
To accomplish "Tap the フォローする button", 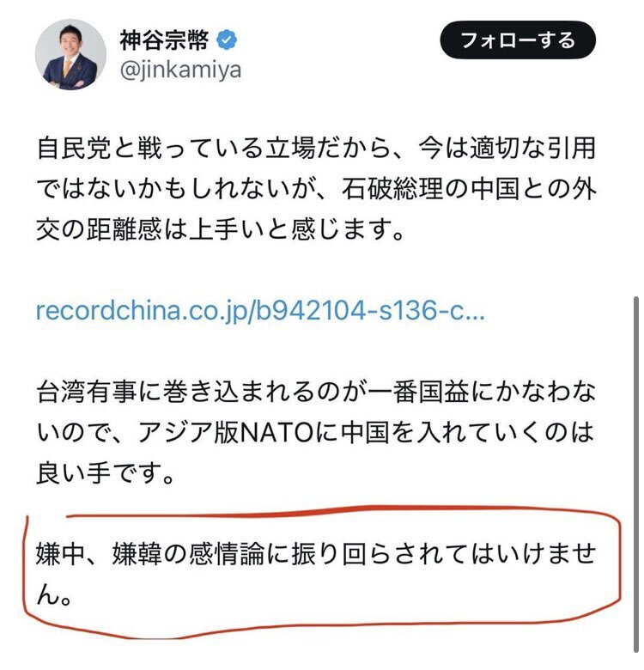I will [518, 40].
